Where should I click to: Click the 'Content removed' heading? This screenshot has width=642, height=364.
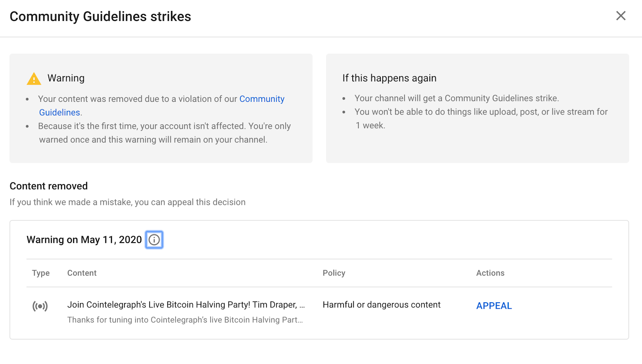49,186
